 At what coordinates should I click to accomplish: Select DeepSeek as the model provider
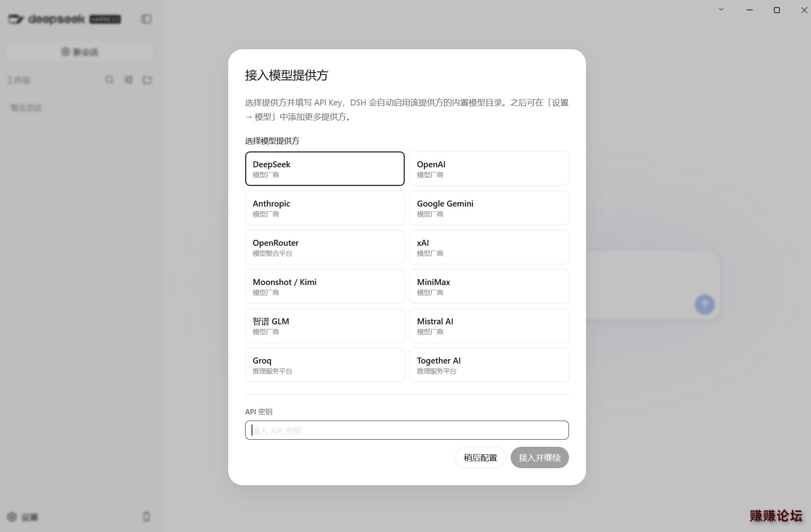pyautogui.click(x=325, y=168)
